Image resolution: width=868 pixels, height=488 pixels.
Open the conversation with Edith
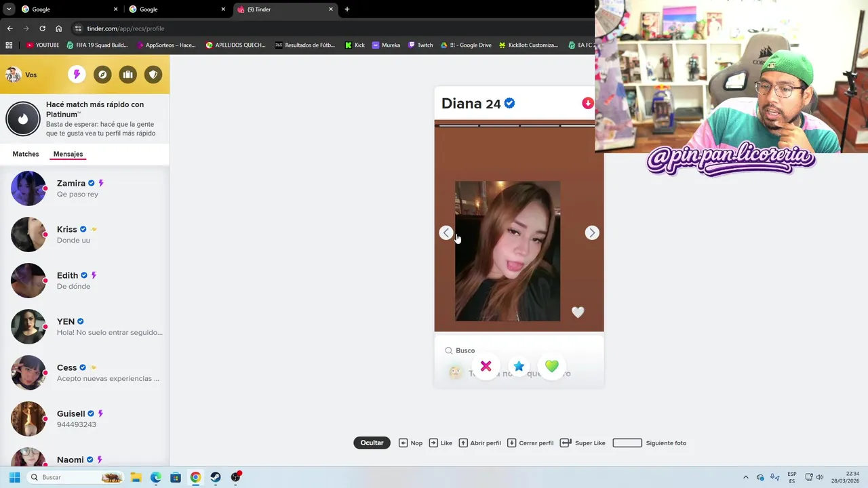pos(85,281)
